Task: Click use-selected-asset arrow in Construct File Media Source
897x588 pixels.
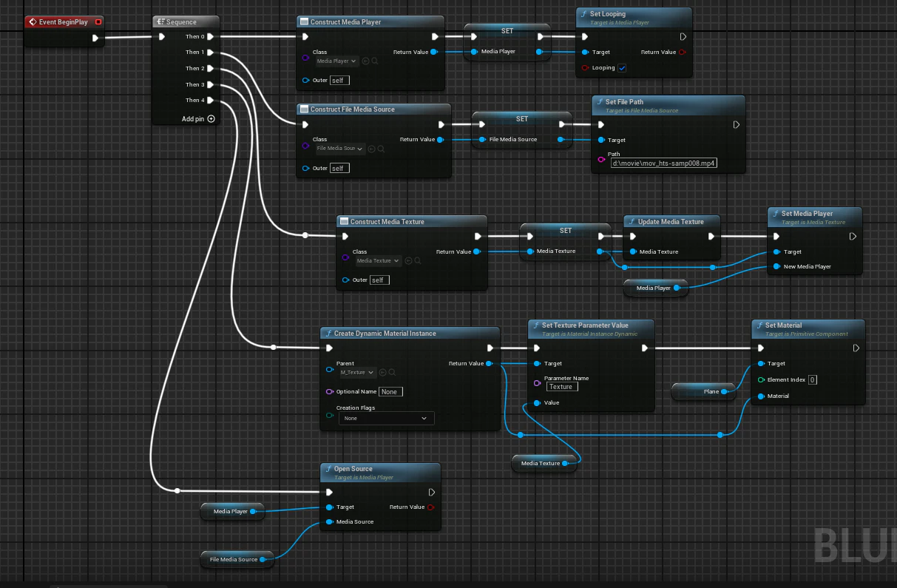Action: (372, 149)
